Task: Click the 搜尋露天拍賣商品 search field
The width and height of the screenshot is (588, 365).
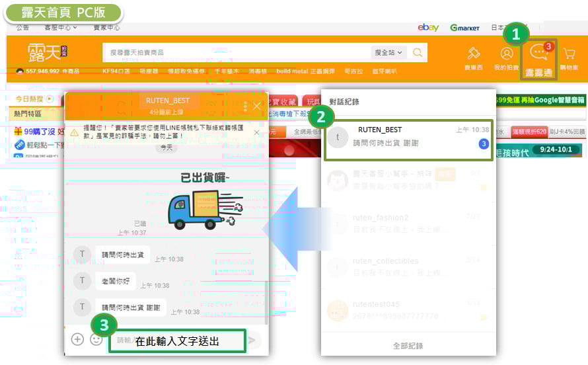Action: pyautogui.click(x=237, y=52)
